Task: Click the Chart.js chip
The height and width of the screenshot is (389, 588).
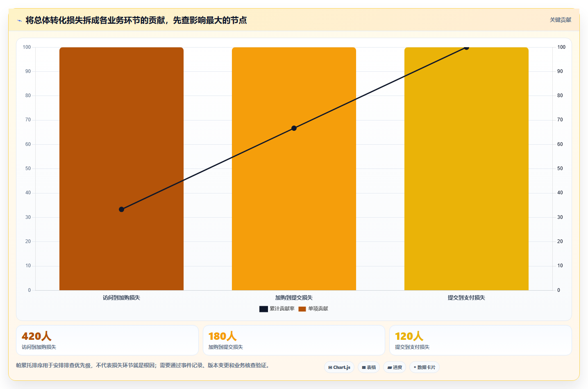Action: [339, 367]
